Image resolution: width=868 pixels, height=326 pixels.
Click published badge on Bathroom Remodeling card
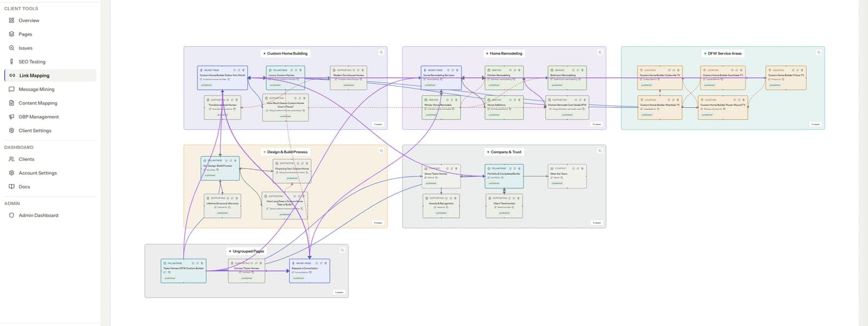(x=557, y=85)
